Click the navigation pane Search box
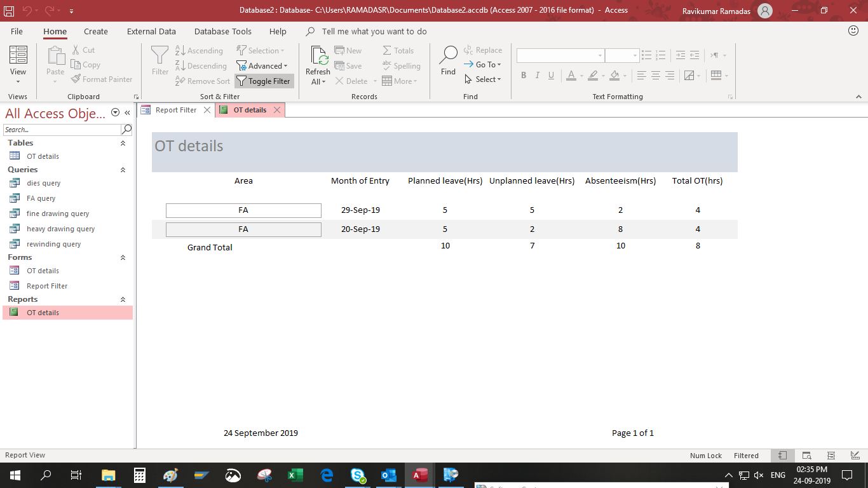The width and height of the screenshot is (868, 488). tap(62, 129)
